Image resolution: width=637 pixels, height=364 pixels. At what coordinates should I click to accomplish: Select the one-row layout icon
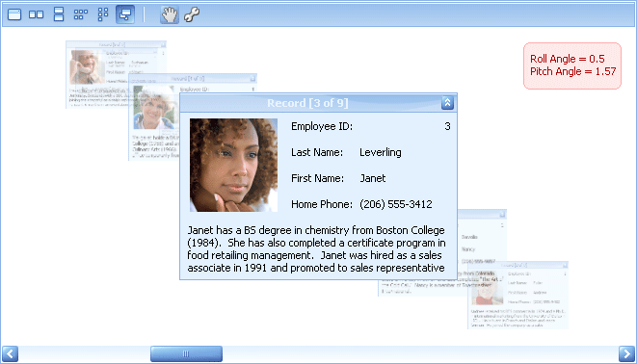[x=37, y=14]
